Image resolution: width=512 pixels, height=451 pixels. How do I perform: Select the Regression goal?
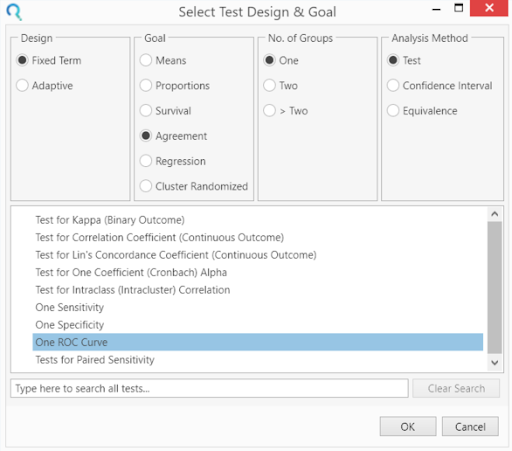click(146, 161)
